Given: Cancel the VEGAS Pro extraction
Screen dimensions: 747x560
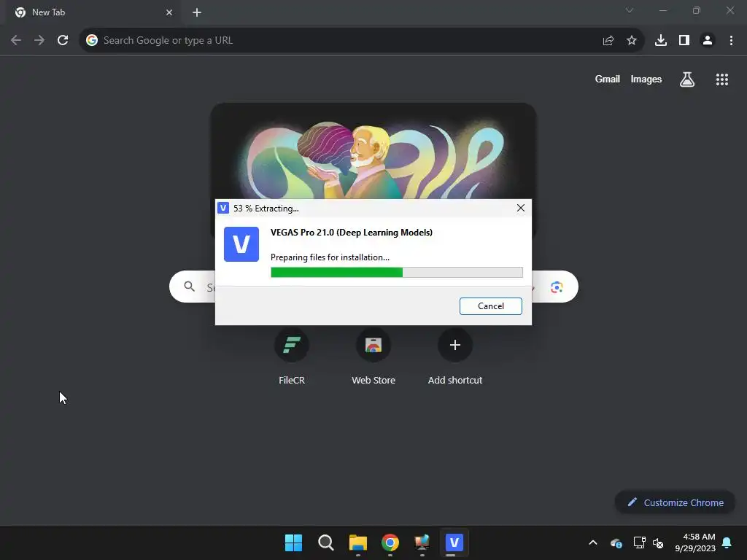Looking at the screenshot, I should 491,306.
